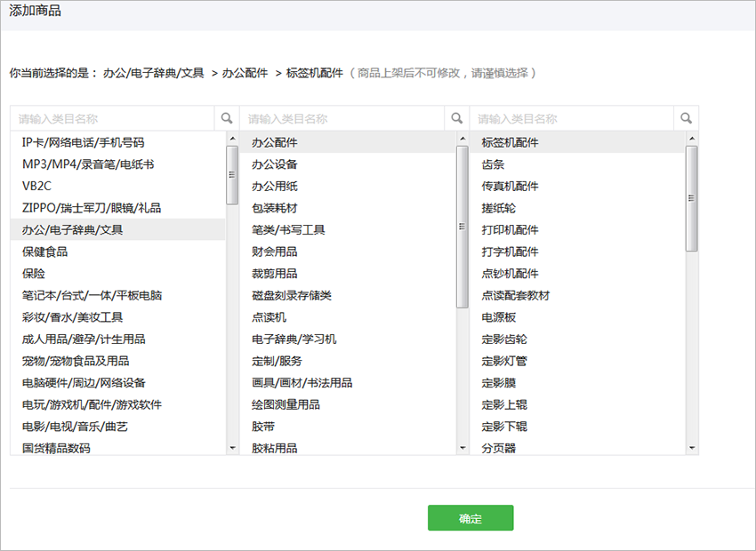Click the search icon in the third column
The width and height of the screenshot is (756, 551).
686,117
